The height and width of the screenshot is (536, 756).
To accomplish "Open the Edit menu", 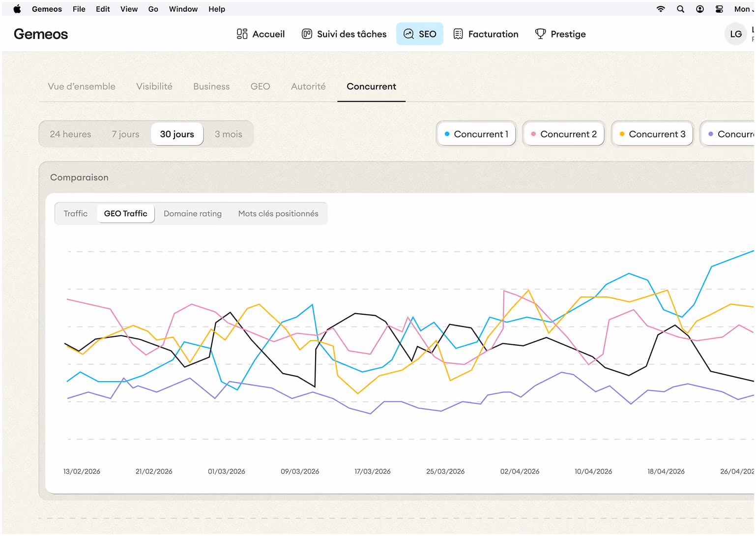I will coord(103,9).
